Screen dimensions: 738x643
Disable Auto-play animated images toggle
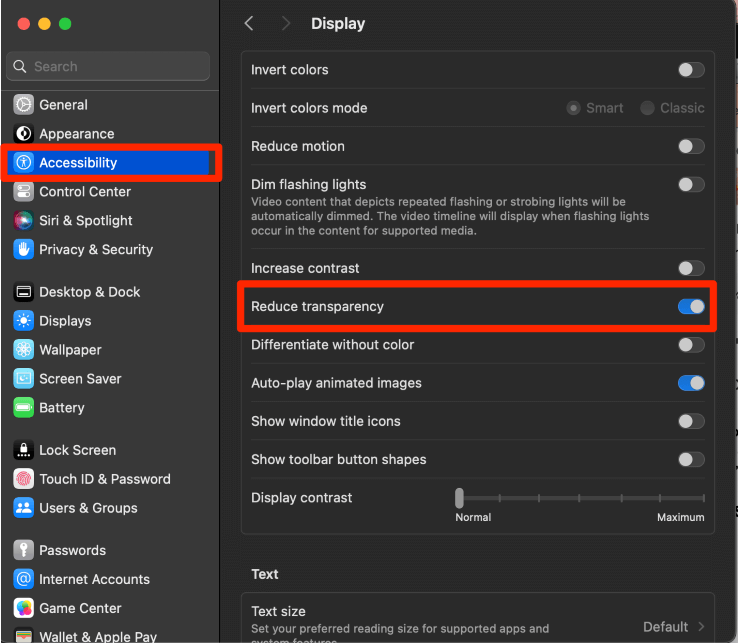[x=690, y=383]
